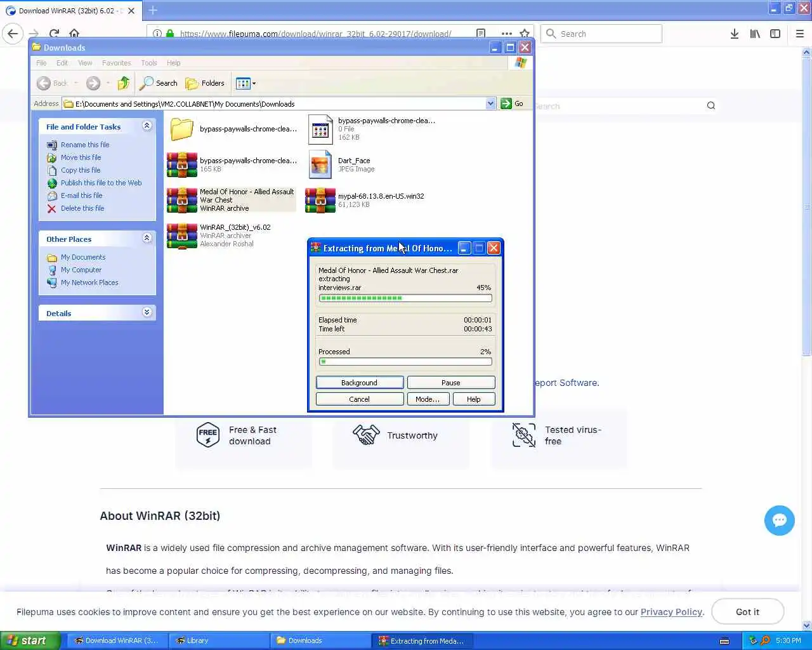The width and height of the screenshot is (812, 650).
Task: Toggle Firefox reader view icon
Action: [x=481, y=34]
